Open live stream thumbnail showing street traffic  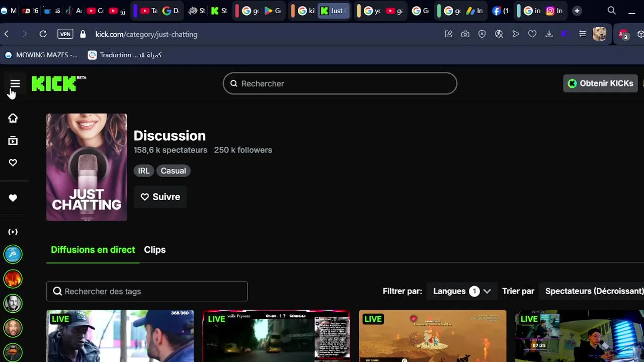click(x=276, y=336)
